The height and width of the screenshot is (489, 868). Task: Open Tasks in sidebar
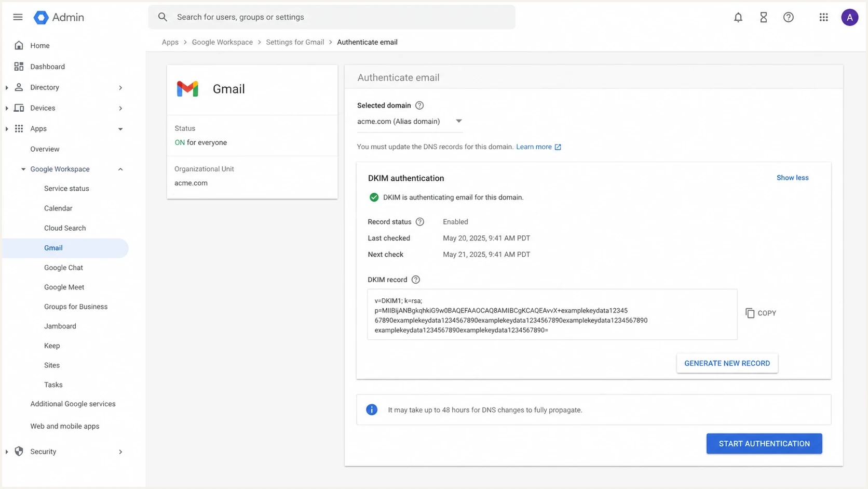(x=53, y=385)
